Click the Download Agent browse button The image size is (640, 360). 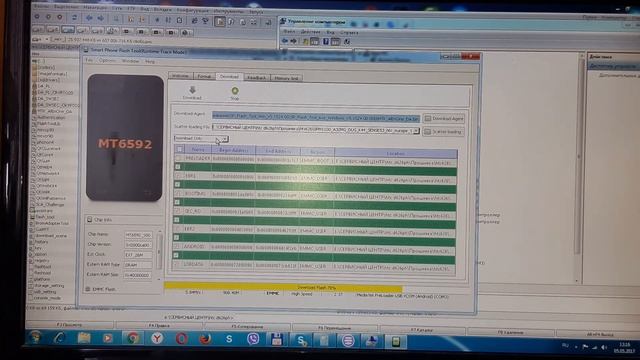[x=444, y=118]
